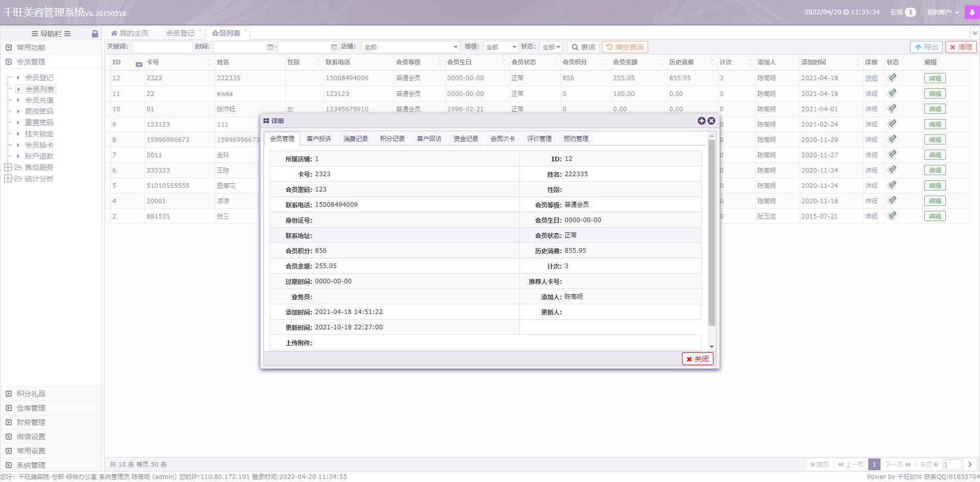Toggle status checkmark for ewea row

(892, 93)
